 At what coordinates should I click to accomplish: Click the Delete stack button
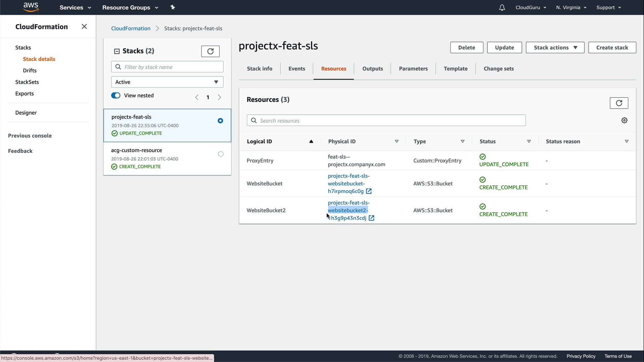[x=466, y=48]
